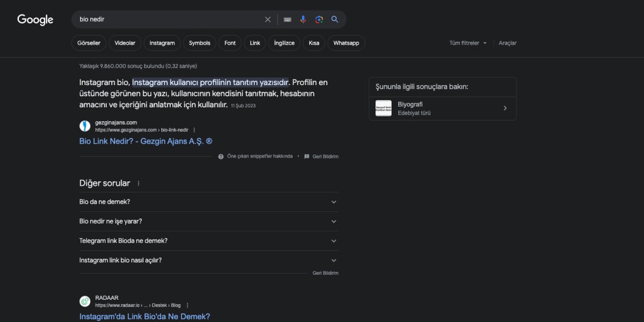Start voice search with microphone icon
This screenshot has width=644, height=322.
click(303, 19)
